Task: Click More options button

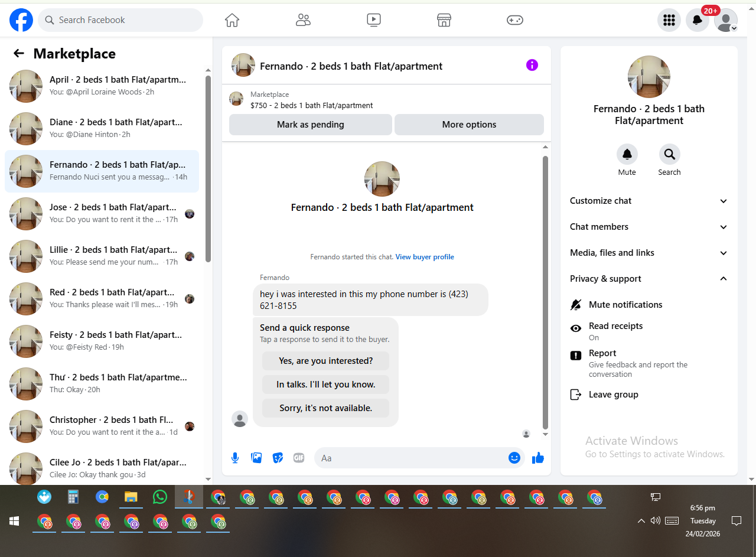Action: [469, 125]
